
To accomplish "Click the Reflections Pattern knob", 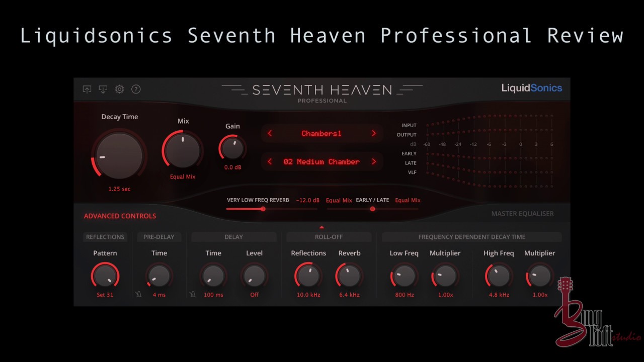I will pos(105,276).
